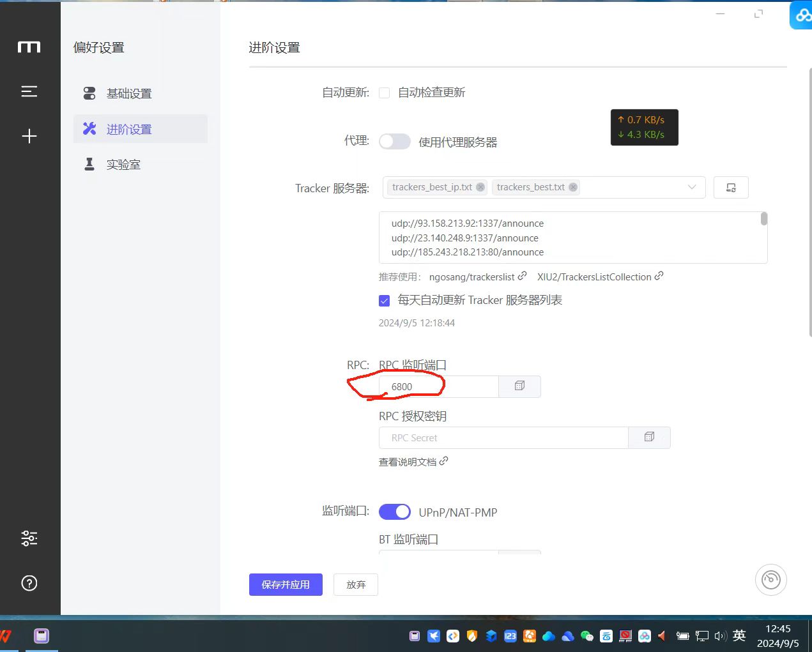
Task: Enable the 自动检查更新 checkbox
Action: pos(385,93)
